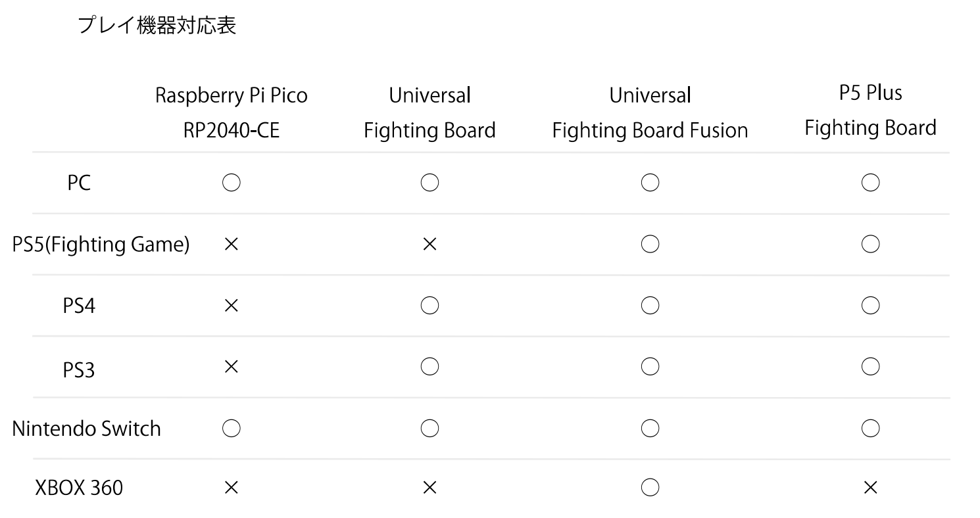Click the circle for Nintendo Switch under Raspberry Pi Pico

[x=231, y=429]
